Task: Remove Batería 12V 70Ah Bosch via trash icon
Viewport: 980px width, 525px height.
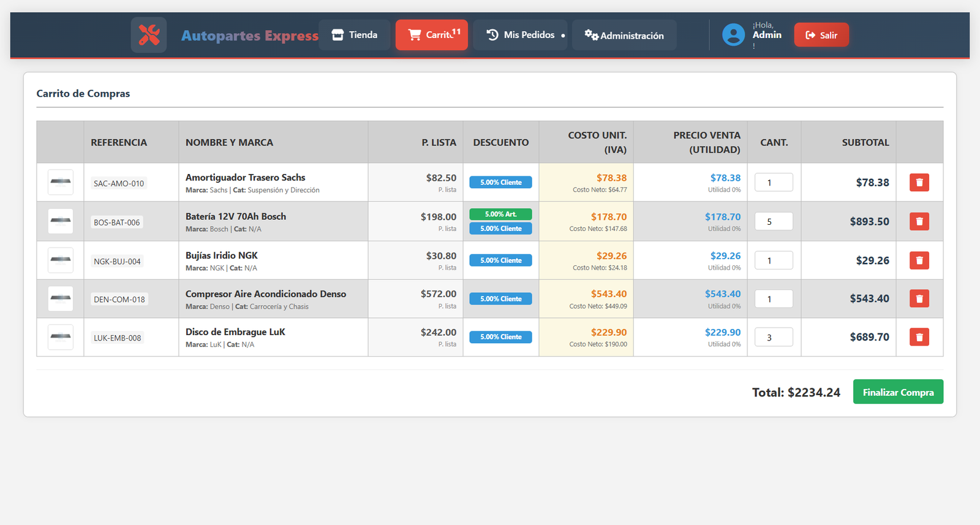Action: tap(919, 221)
